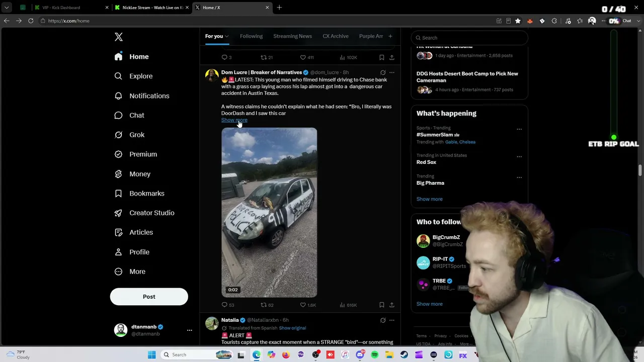Expand post text with Show more
644x362 pixels.
[x=234, y=120]
